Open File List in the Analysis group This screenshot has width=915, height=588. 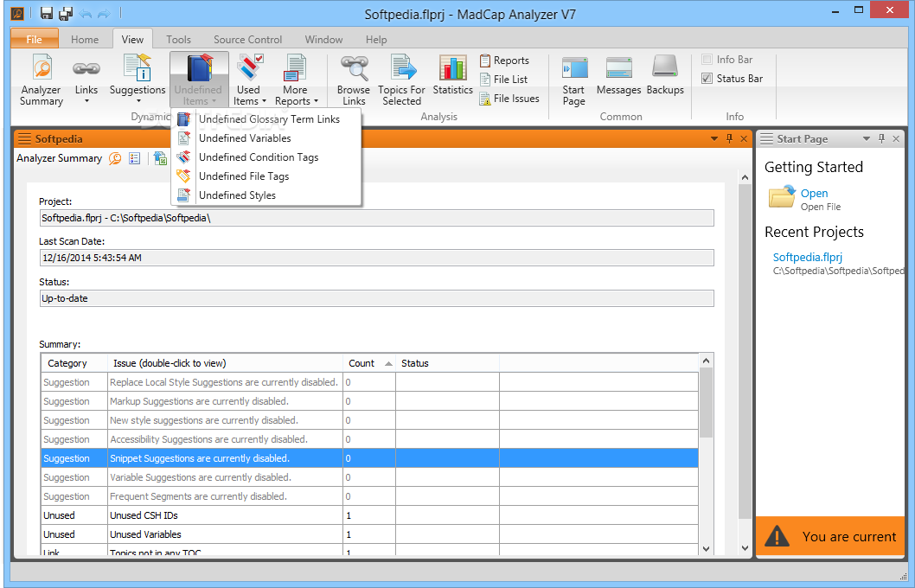[x=503, y=80]
